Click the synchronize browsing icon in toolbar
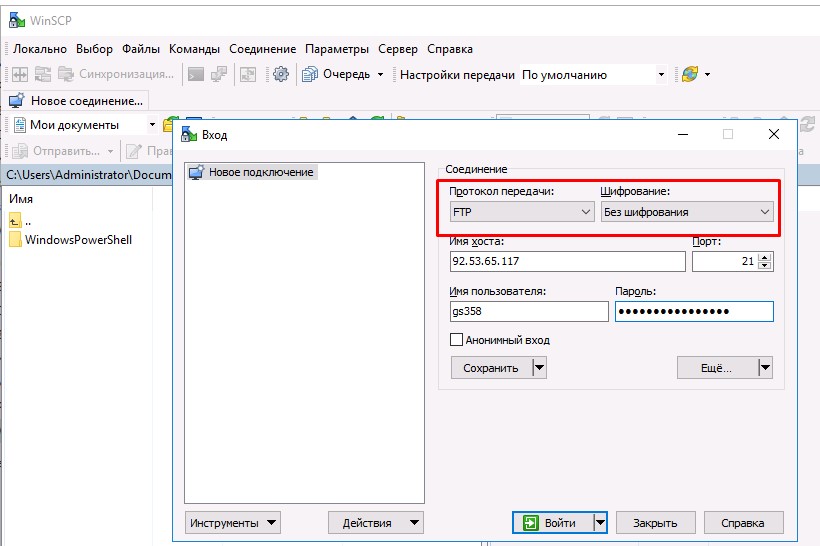 [x=43, y=74]
